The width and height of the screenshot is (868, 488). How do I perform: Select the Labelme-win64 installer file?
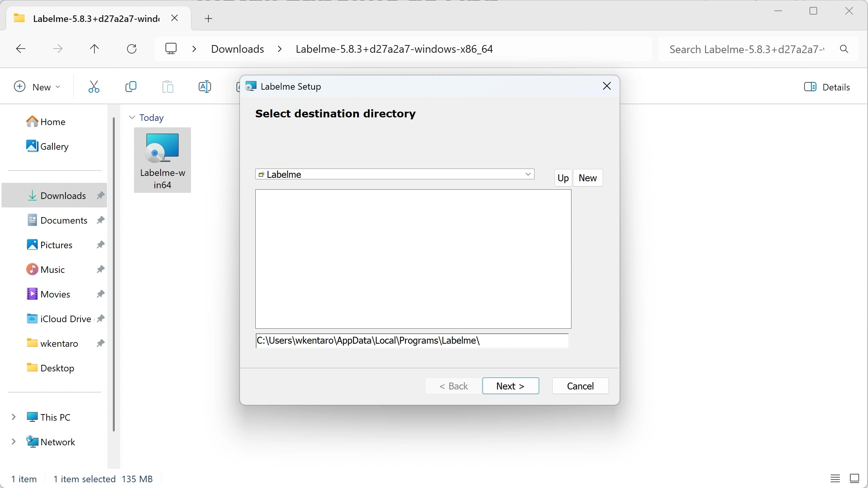click(163, 160)
